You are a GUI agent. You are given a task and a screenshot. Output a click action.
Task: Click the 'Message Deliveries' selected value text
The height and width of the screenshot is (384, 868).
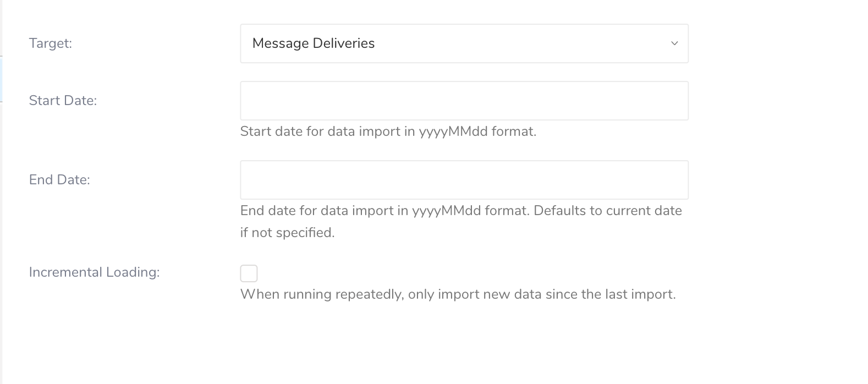click(314, 43)
